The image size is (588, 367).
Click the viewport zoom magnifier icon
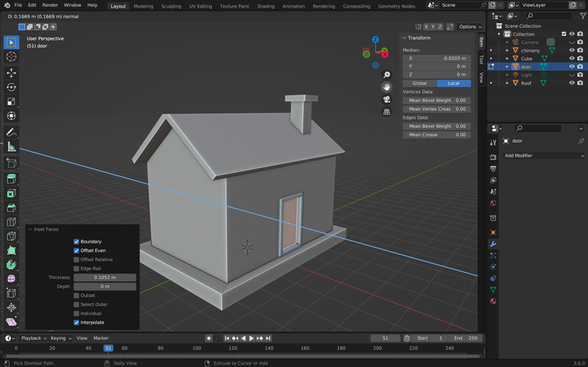pyautogui.click(x=386, y=75)
